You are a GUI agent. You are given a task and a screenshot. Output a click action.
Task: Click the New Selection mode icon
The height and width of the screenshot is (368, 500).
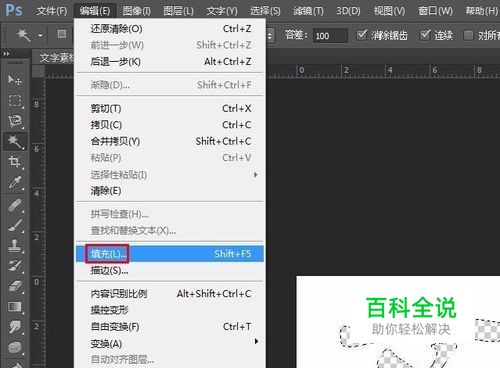click(x=62, y=34)
